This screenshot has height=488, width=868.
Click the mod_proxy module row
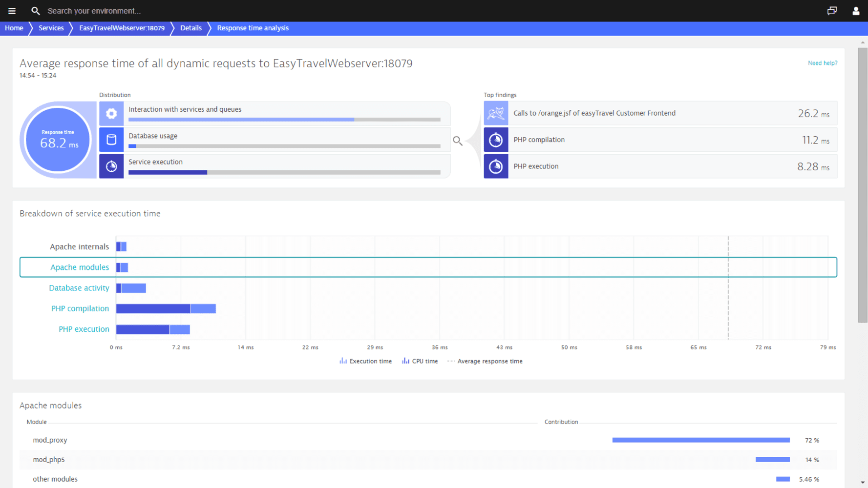click(x=428, y=440)
